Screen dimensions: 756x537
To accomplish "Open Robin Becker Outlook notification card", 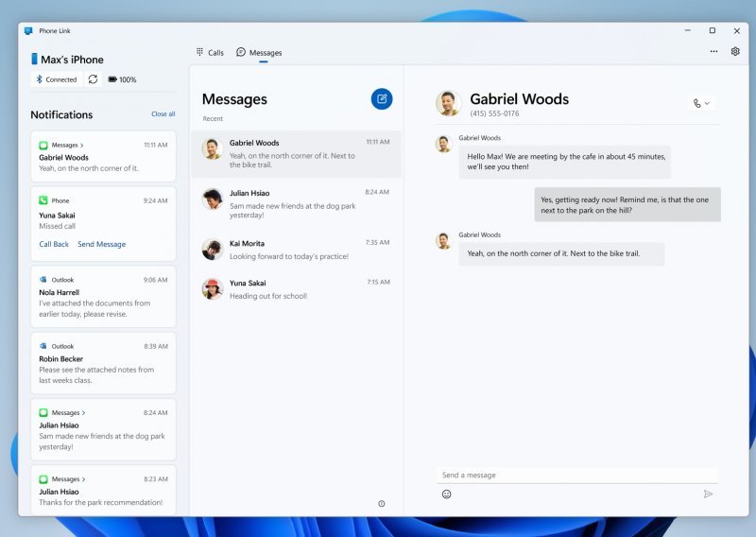I will [x=103, y=363].
